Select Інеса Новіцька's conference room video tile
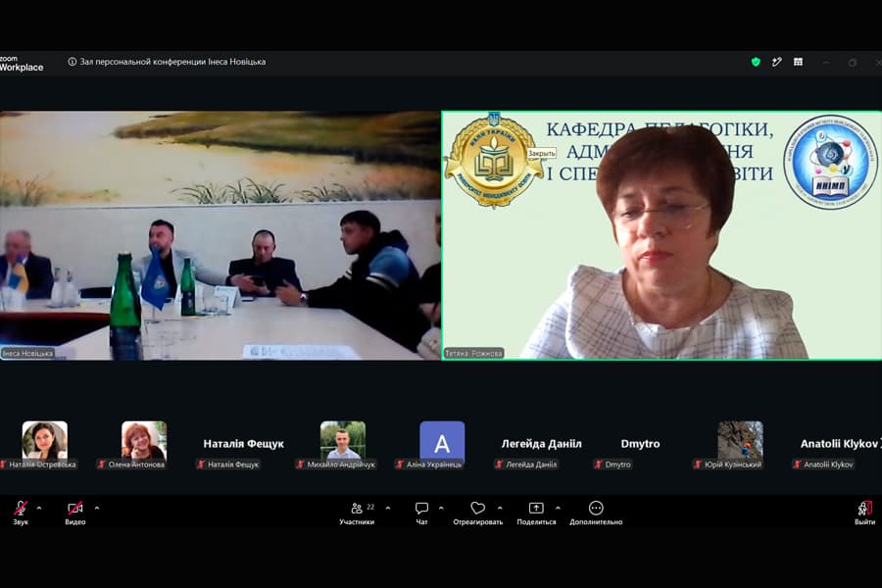This screenshot has height=588, width=882. [220, 235]
